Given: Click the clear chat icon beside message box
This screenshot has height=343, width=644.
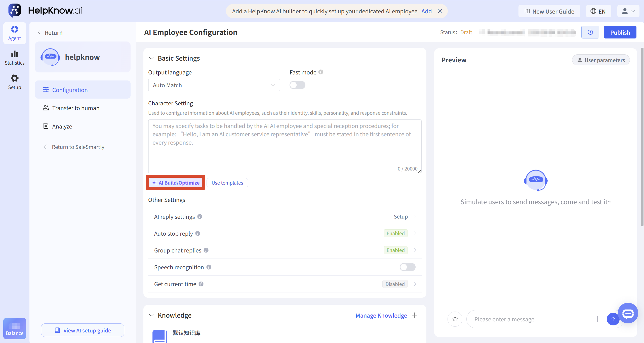Looking at the screenshot, I should tap(455, 319).
